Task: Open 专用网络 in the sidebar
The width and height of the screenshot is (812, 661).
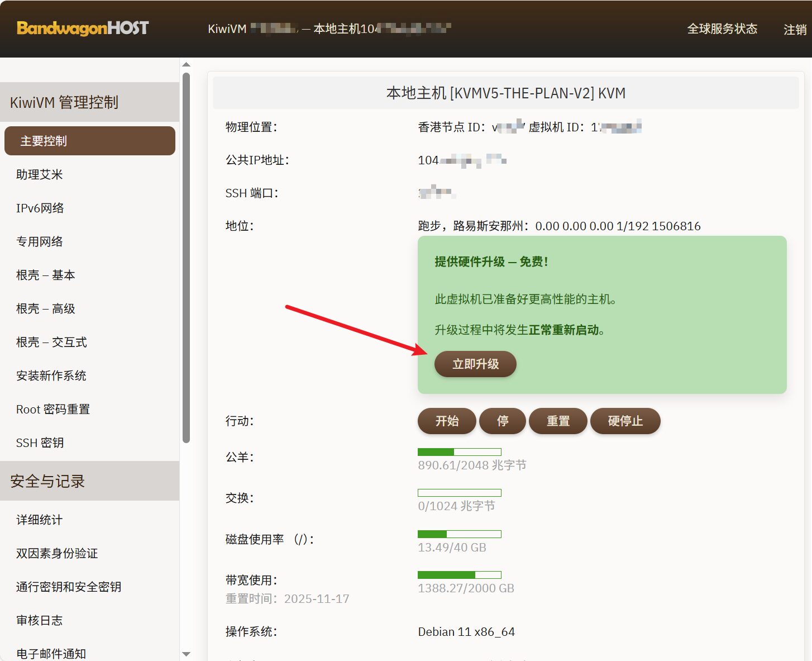Action: coord(40,241)
